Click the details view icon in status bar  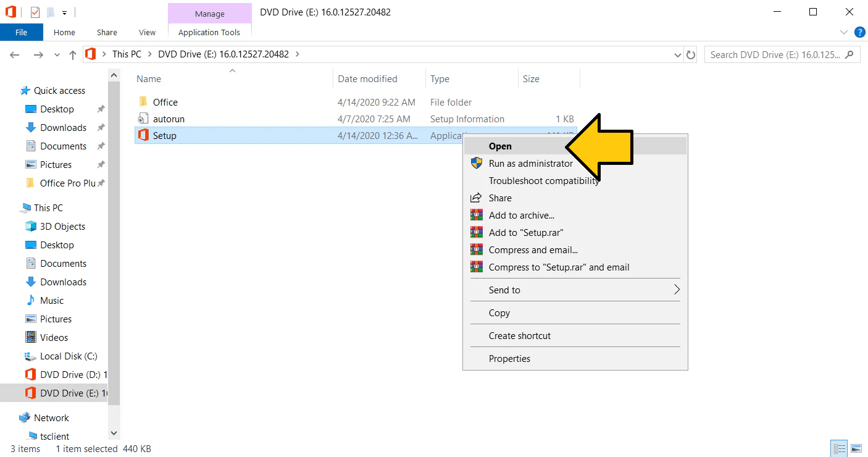click(x=839, y=448)
